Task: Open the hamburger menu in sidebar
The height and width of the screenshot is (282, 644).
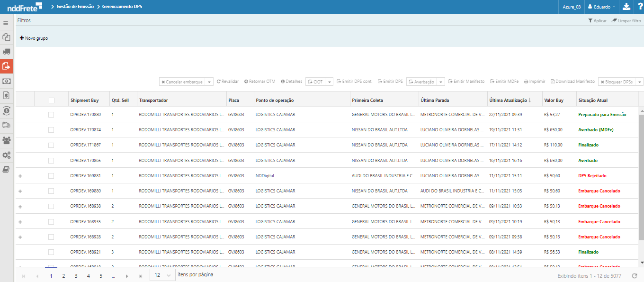Action: click(6, 23)
